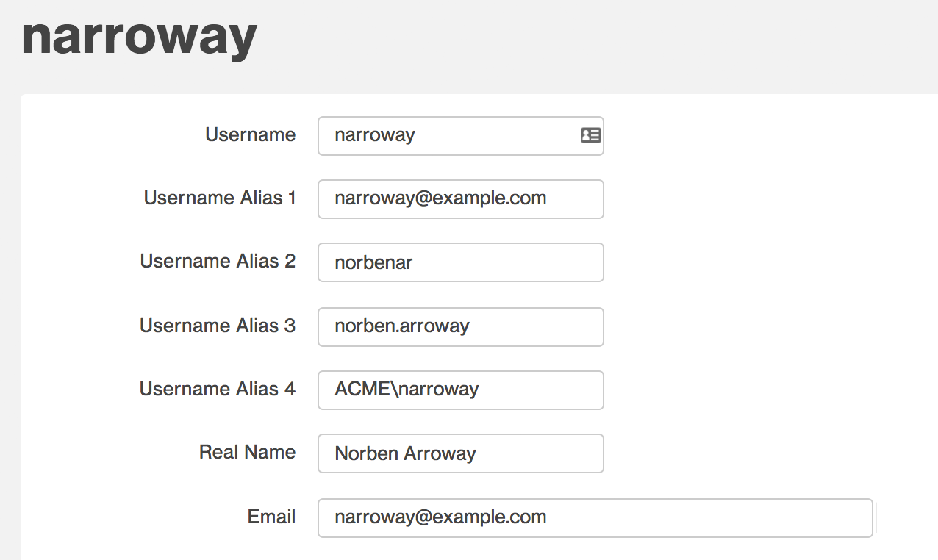The height and width of the screenshot is (560, 938).
Task: Click the "Real Name" label
Action: pos(247,453)
